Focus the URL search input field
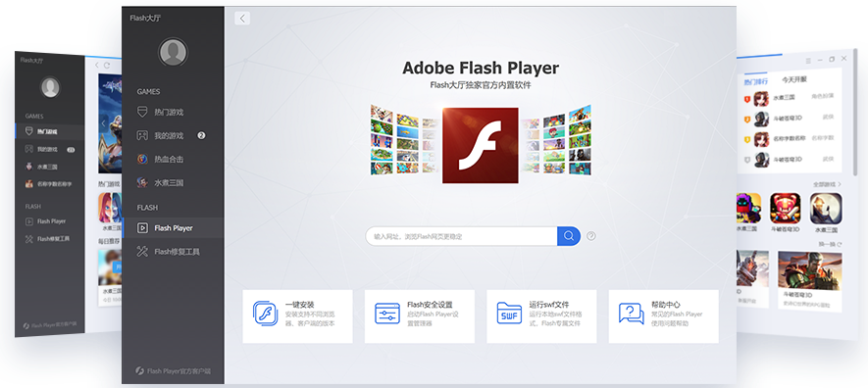 coord(461,236)
